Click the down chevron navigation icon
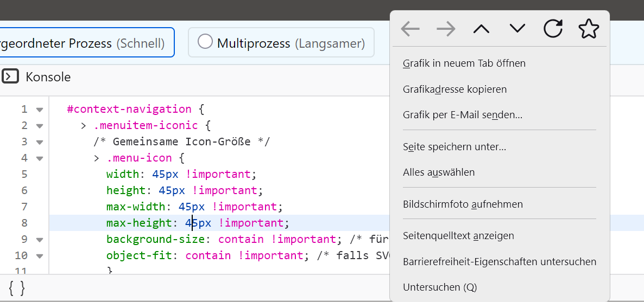 pos(517,29)
